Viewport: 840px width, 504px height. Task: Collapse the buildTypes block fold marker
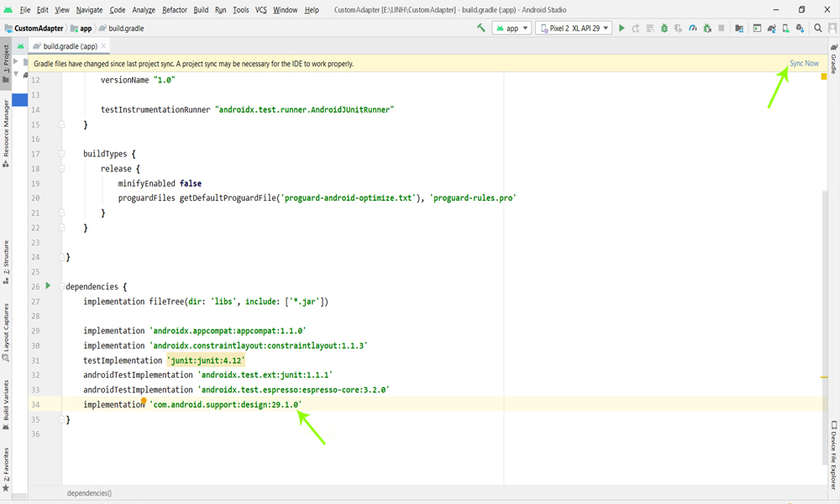click(61, 154)
